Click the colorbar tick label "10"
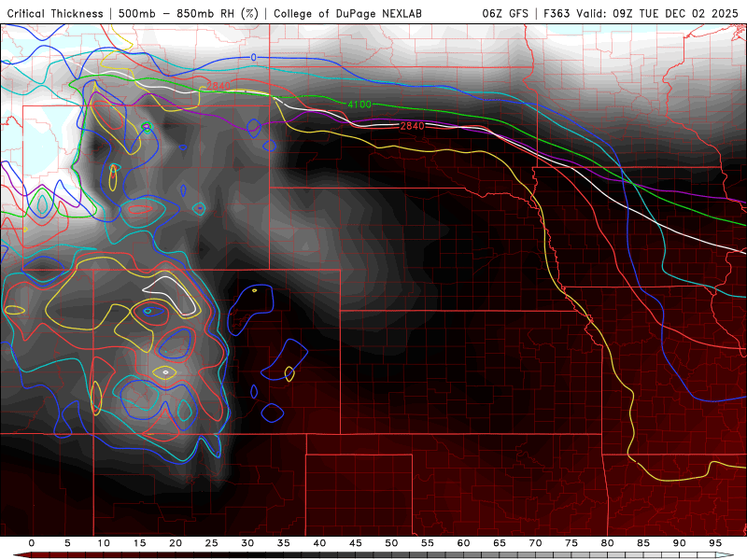Image resolution: width=747 pixels, height=560 pixels. [x=104, y=543]
